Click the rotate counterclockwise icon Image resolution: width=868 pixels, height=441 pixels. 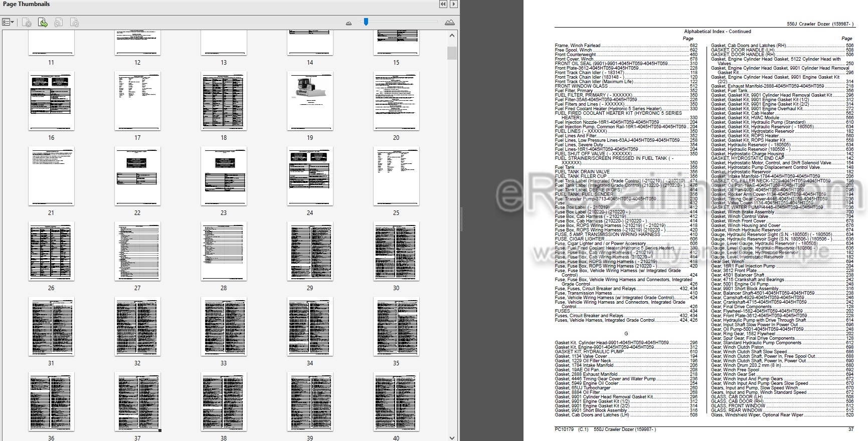coord(59,23)
